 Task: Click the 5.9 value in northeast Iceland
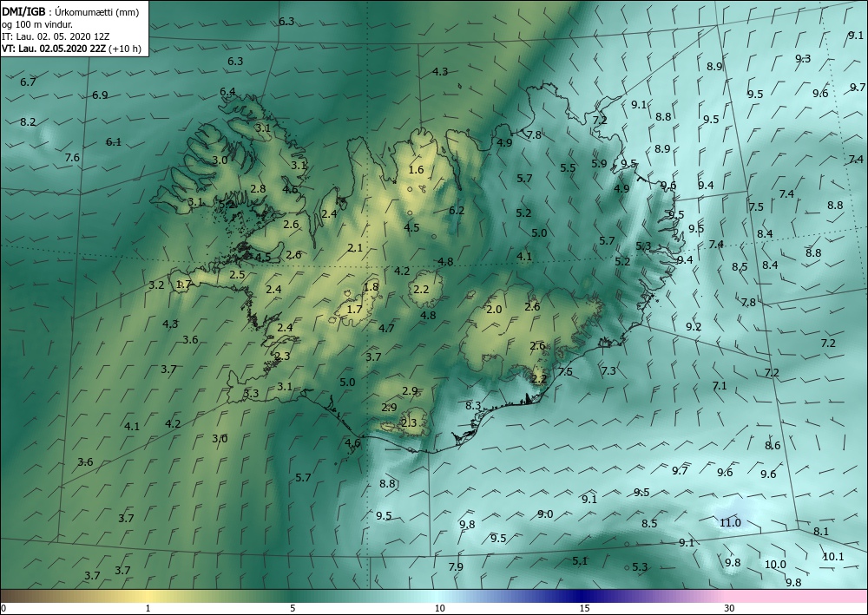(x=599, y=163)
